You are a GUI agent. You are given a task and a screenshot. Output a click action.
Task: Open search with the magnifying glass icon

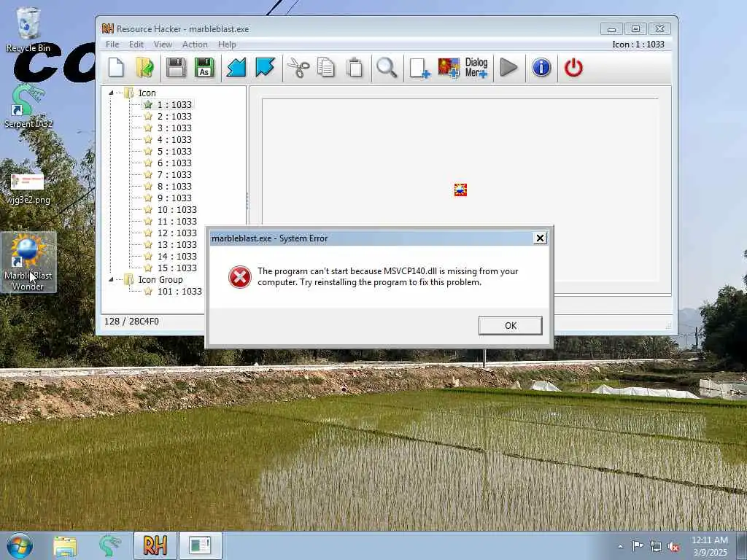[x=387, y=68]
